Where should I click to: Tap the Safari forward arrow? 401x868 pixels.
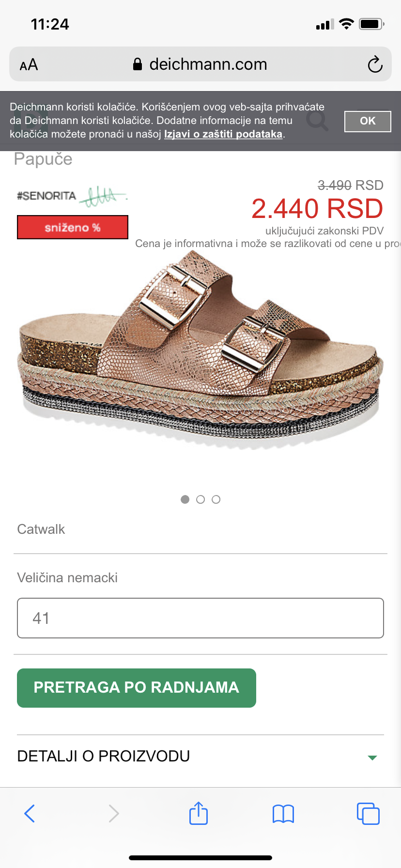[x=114, y=813]
